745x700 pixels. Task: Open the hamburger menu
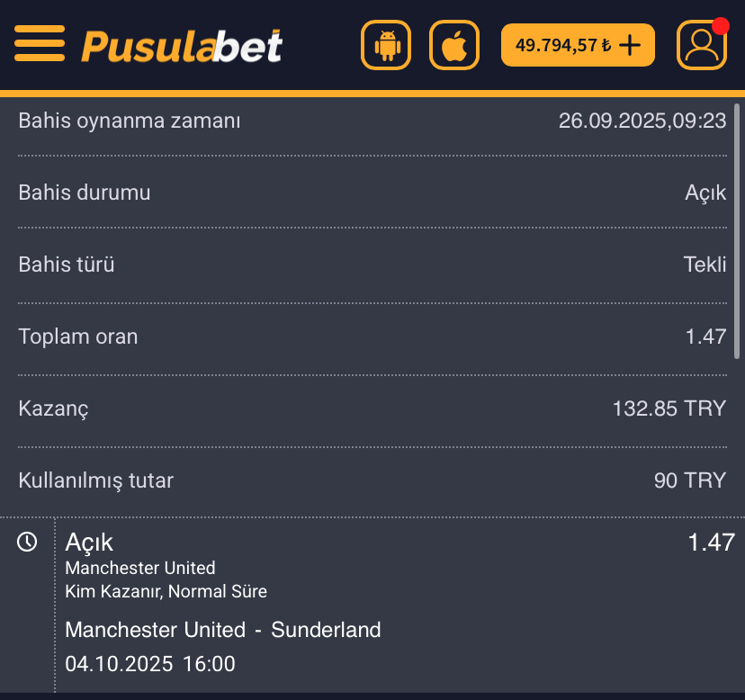pos(40,44)
